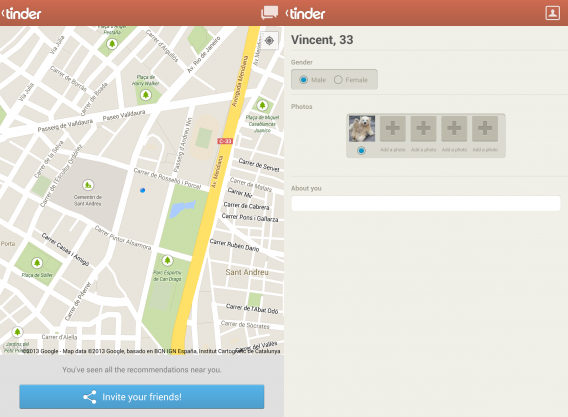
Task: Add a photo in the first empty slot
Action: click(393, 128)
